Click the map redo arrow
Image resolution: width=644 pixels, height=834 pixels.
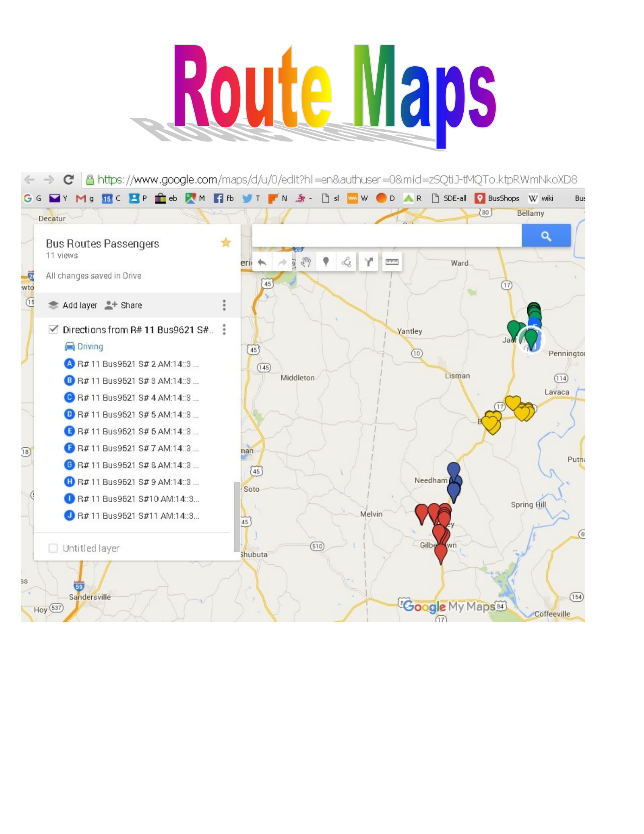(282, 262)
